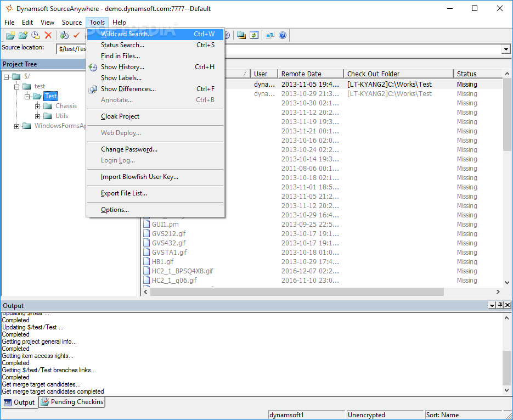Image resolution: width=513 pixels, height=420 pixels.
Task: Click the Chassis folder icon in tree
Action: pos(48,106)
